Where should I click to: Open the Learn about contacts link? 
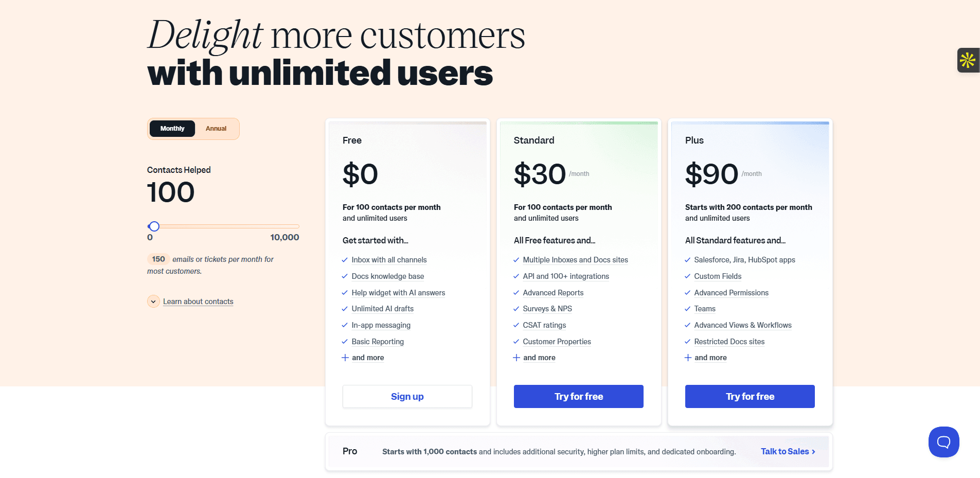pos(198,302)
